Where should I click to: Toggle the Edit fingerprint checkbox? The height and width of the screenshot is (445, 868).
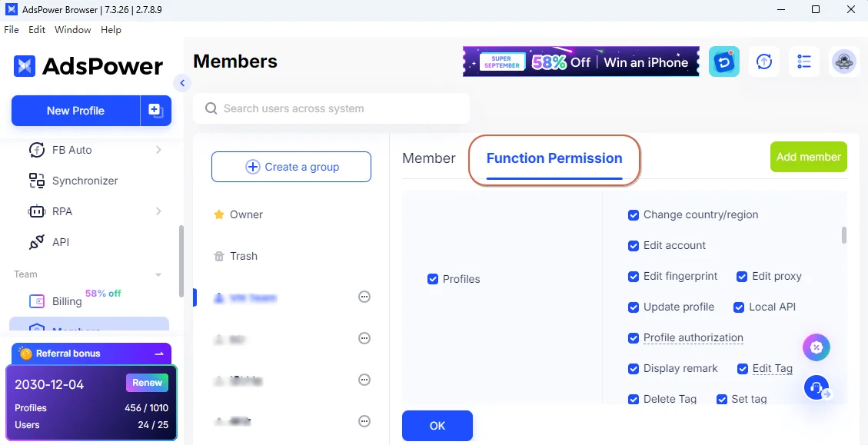click(634, 276)
